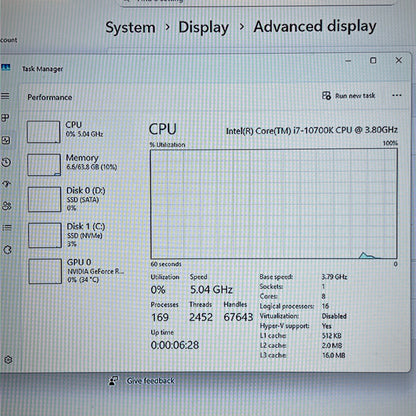The width and height of the screenshot is (416, 416).
Task: Click the Base speed 3.79 GHz value
Action: (x=334, y=277)
